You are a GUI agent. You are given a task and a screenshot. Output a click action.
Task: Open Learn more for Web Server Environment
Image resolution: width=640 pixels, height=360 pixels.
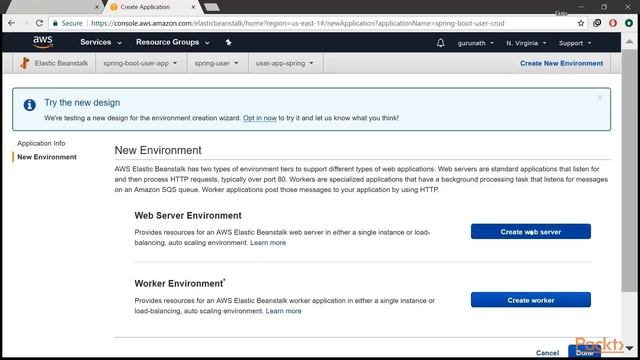pos(268,243)
